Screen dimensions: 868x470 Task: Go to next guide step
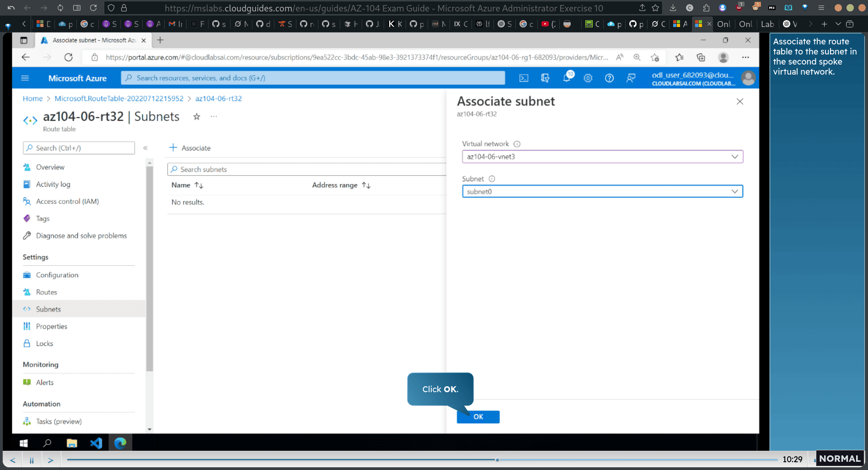pos(51,460)
